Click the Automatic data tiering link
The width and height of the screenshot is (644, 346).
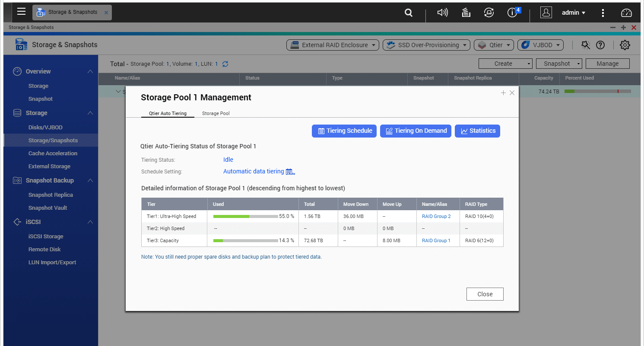tap(254, 172)
